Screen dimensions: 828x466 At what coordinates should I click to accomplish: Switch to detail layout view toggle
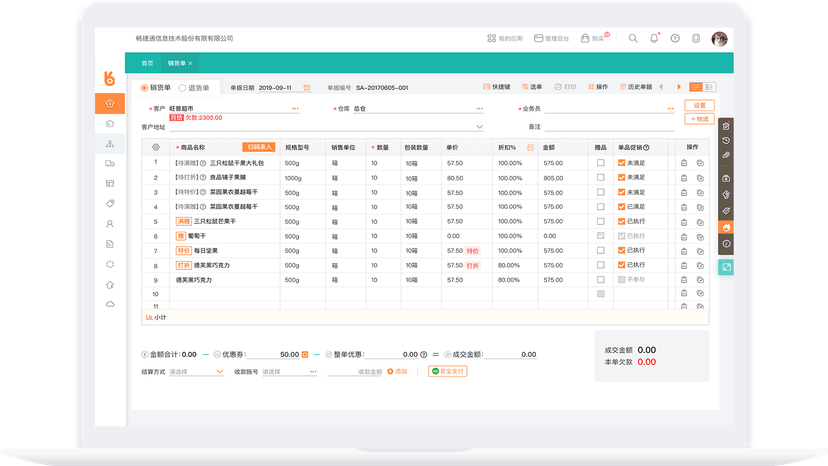pos(709,87)
